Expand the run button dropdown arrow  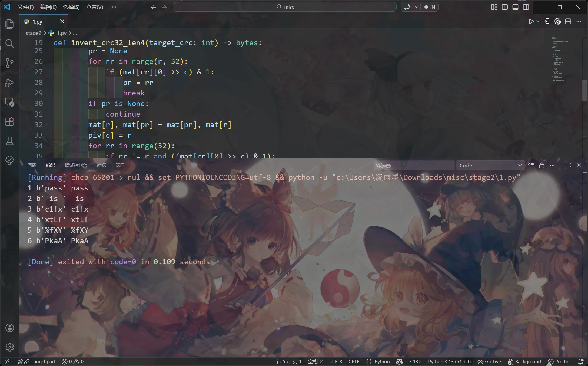coord(538,21)
